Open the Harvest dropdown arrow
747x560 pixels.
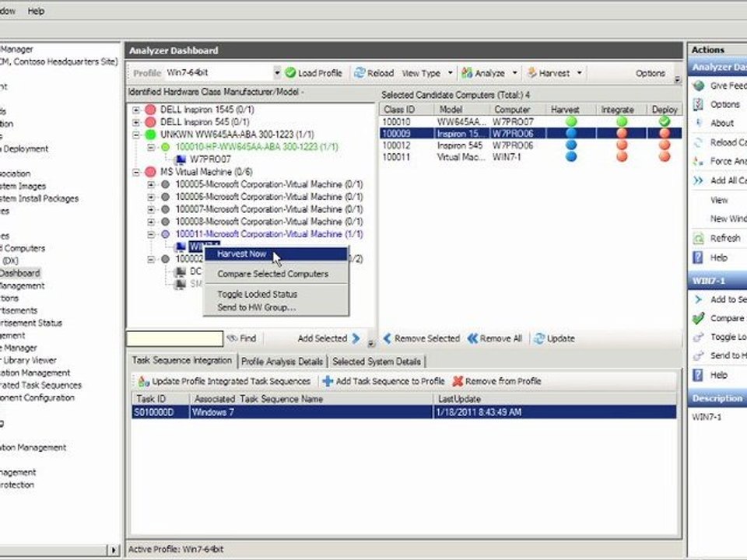[x=579, y=73]
